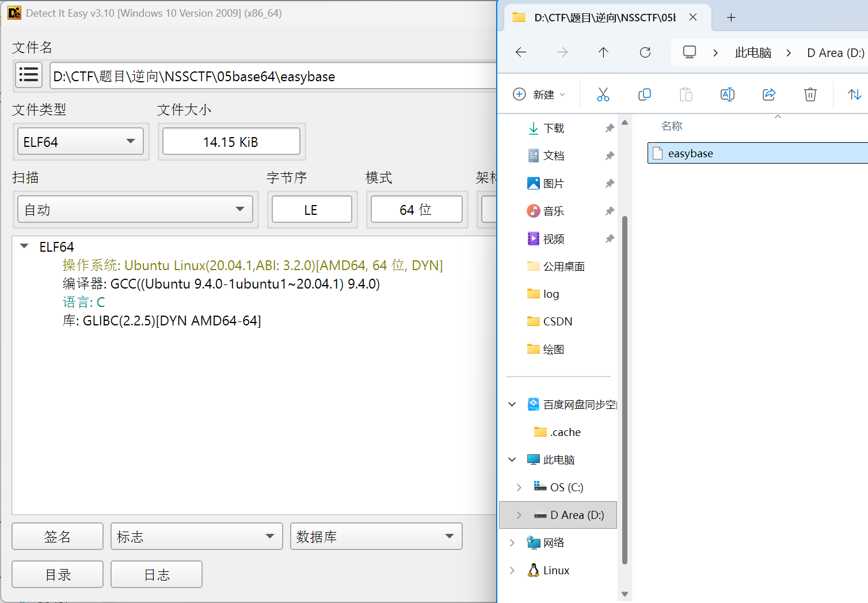Click the breadcrumb chevron after 此电脑

pyautogui.click(x=789, y=52)
